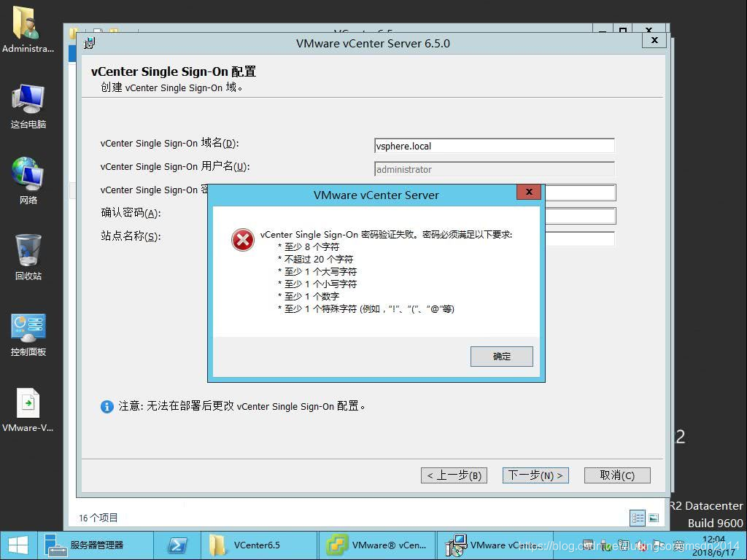Image resolution: width=747 pixels, height=560 pixels.
Task: Click the 确定 button in error dialog
Action: 501,356
